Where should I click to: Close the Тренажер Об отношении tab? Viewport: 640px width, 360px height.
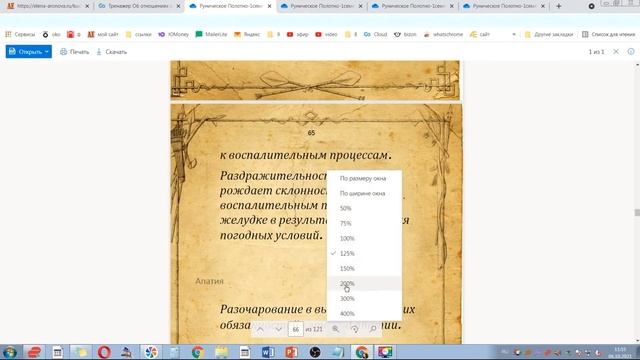click(x=178, y=6)
